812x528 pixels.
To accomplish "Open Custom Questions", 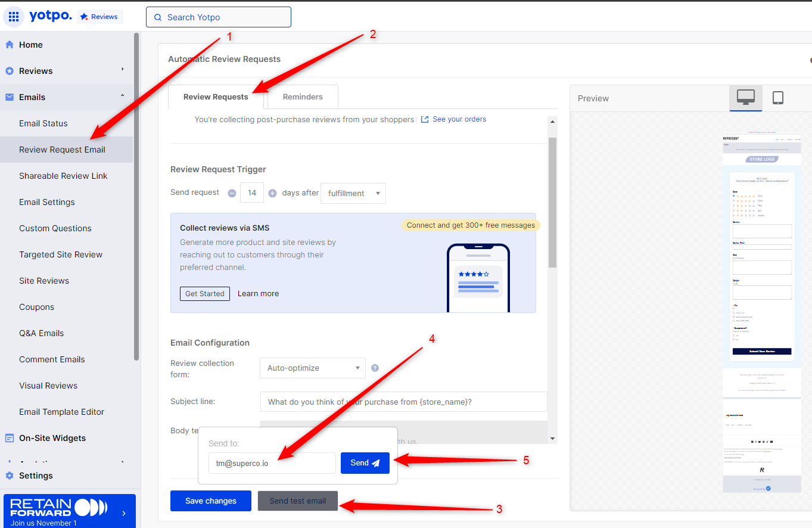I will click(55, 228).
